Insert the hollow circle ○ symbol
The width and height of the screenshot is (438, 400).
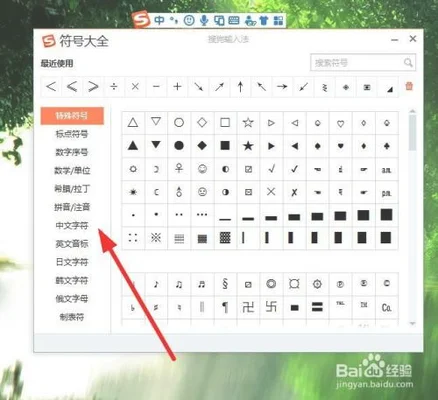point(179,123)
